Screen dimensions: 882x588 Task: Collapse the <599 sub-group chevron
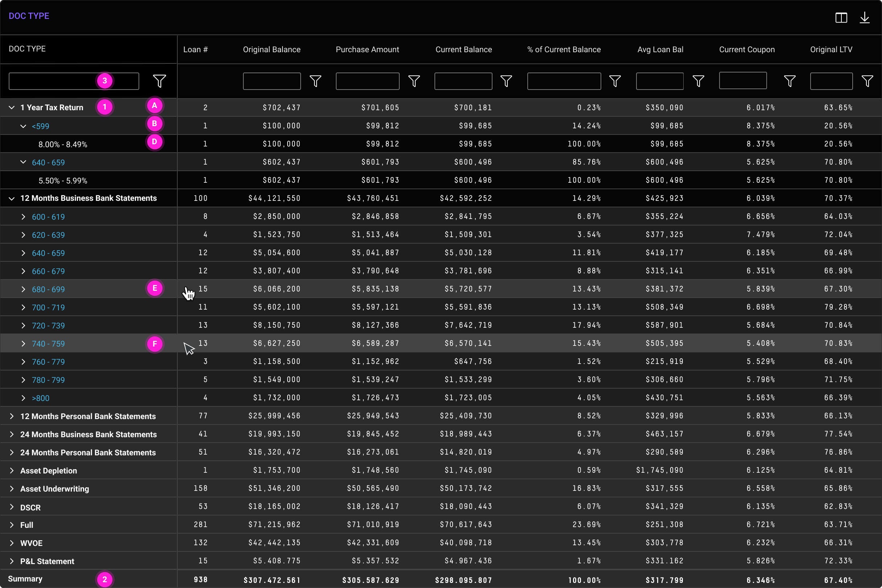[23, 126]
